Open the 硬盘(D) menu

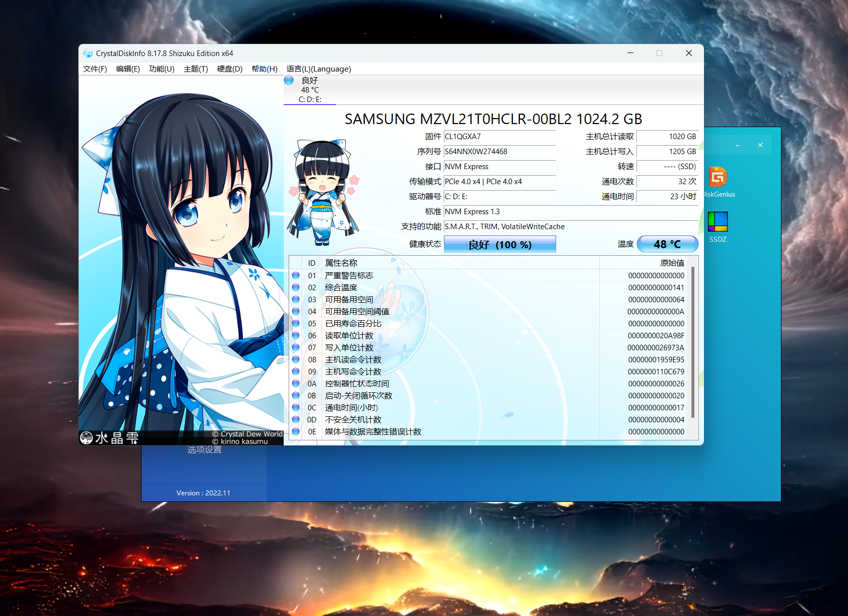[230, 69]
